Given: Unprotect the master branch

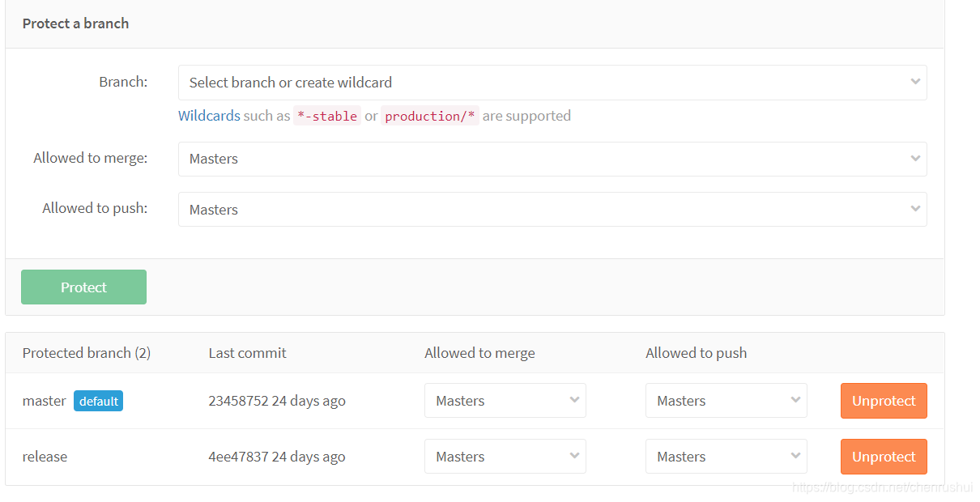Looking at the screenshot, I should [884, 401].
